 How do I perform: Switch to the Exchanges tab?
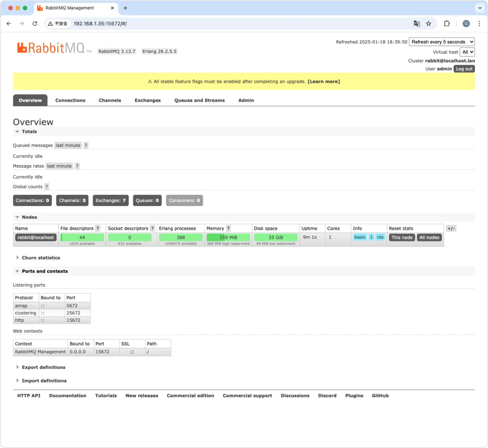point(147,100)
